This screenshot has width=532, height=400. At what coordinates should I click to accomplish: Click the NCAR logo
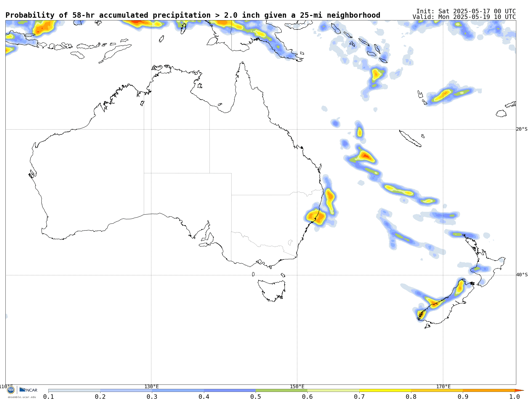click(x=28, y=390)
